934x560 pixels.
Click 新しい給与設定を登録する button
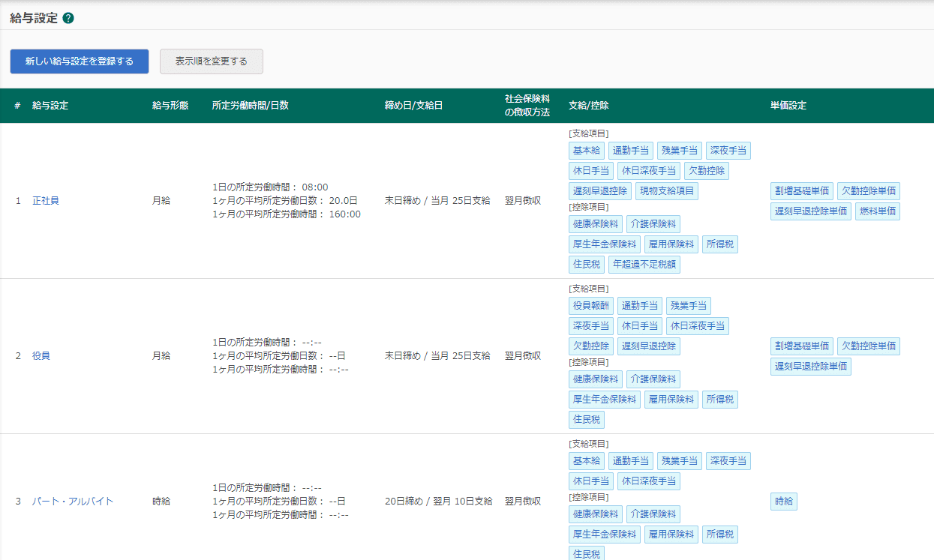[80, 61]
